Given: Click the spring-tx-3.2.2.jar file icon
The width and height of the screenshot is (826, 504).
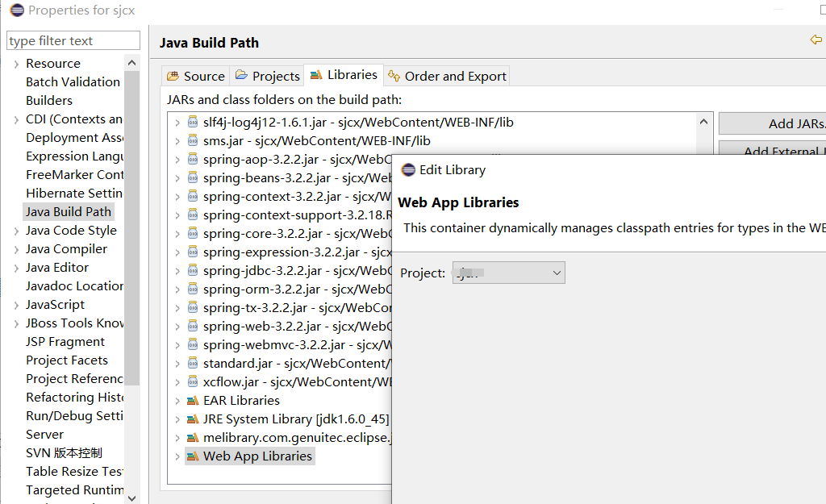Looking at the screenshot, I should pyautogui.click(x=193, y=307).
